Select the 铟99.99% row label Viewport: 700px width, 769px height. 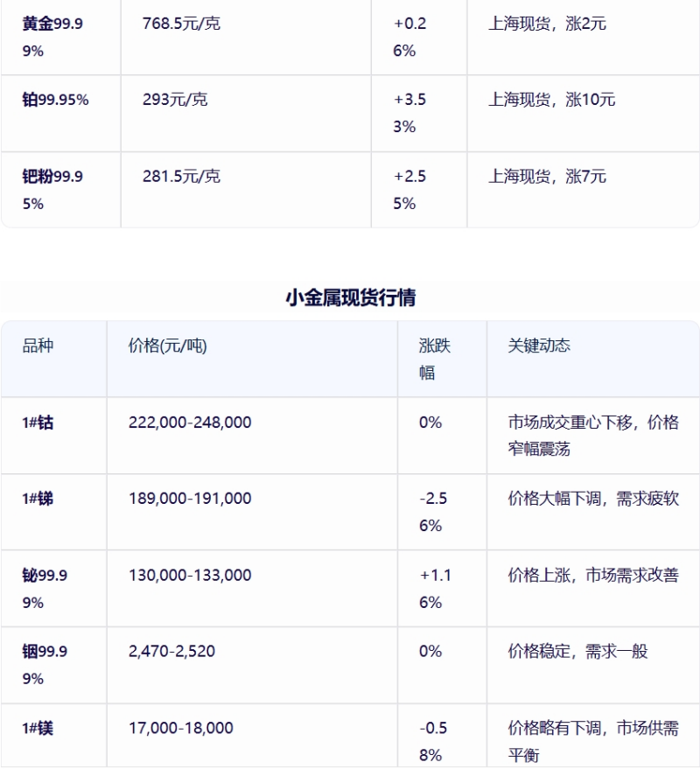pos(45,665)
